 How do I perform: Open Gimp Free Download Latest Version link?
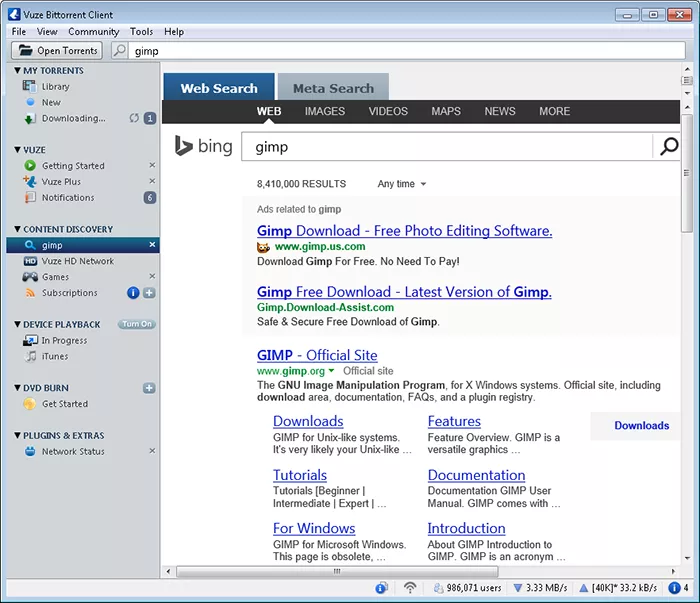pyautogui.click(x=404, y=292)
